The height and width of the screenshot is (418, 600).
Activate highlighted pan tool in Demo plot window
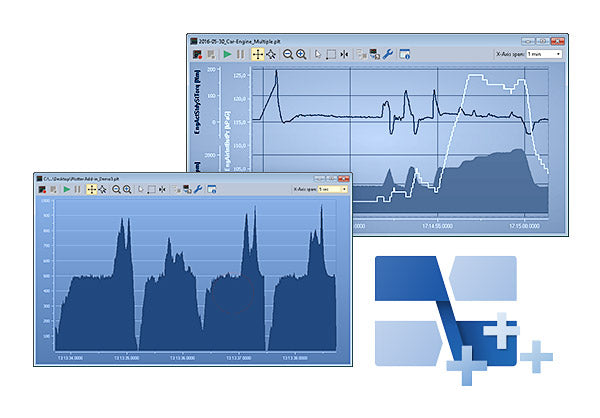pyautogui.click(x=92, y=190)
